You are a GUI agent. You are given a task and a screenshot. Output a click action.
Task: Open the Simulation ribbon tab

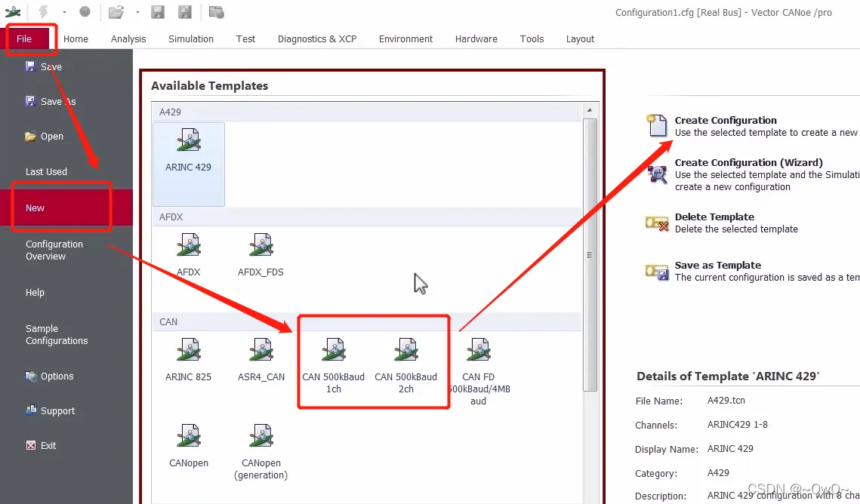click(x=190, y=38)
